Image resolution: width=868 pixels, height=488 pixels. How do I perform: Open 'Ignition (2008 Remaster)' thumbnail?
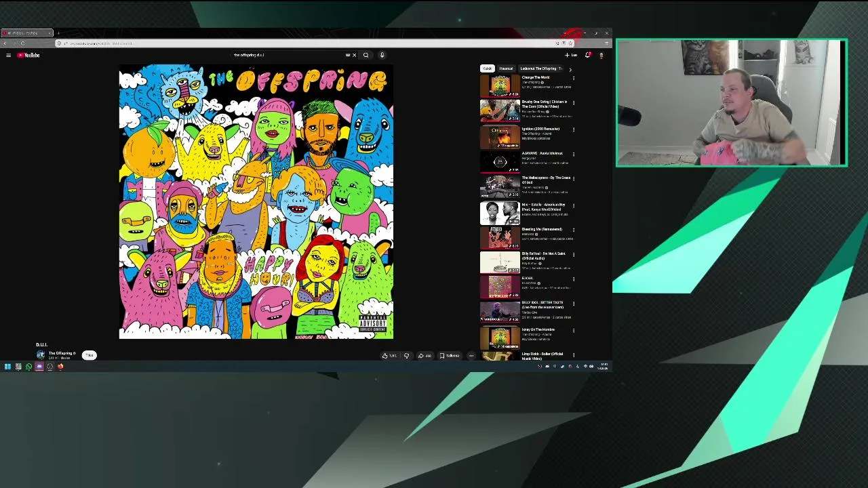(x=500, y=137)
